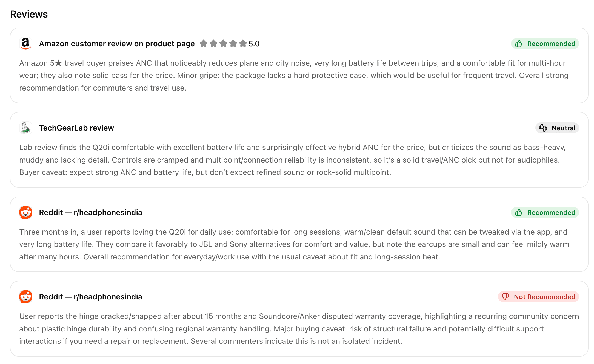This screenshot has width=594, height=364.
Task: Open the TechGearLab review link
Action: [76, 128]
